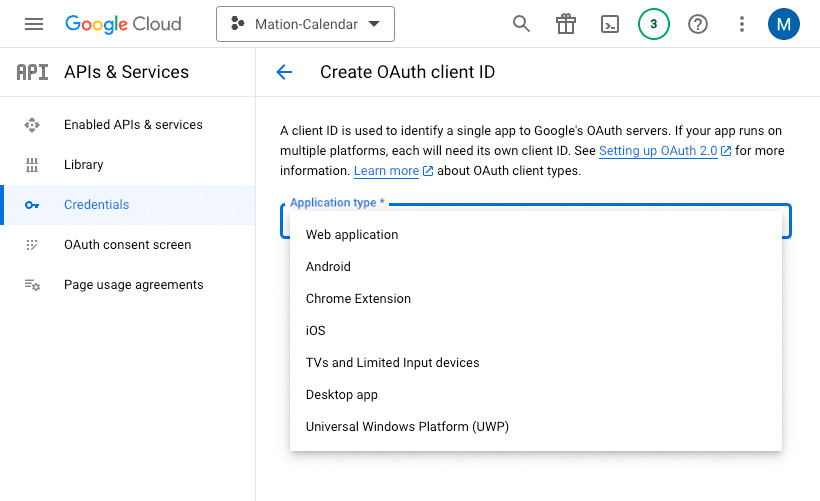The image size is (820, 501).
Task: Open the hamburger navigation menu
Action: click(34, 24)
